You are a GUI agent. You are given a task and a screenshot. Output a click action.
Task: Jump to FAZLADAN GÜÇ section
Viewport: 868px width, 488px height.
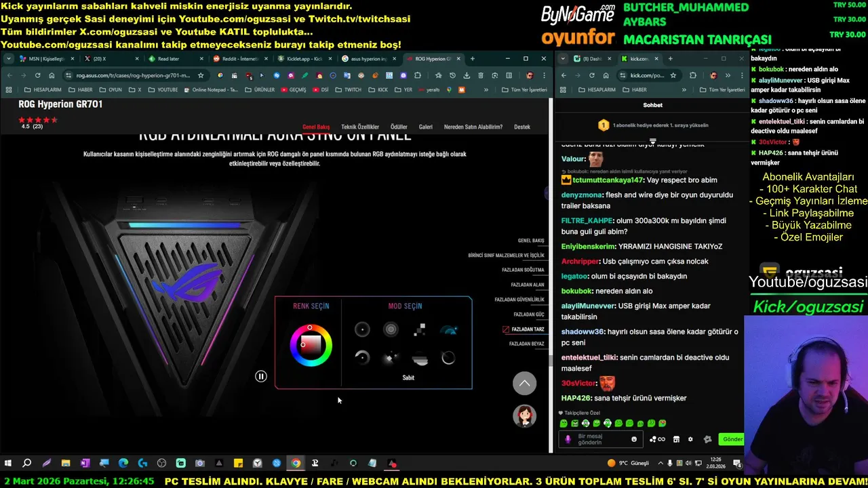(x=529, y=314)
